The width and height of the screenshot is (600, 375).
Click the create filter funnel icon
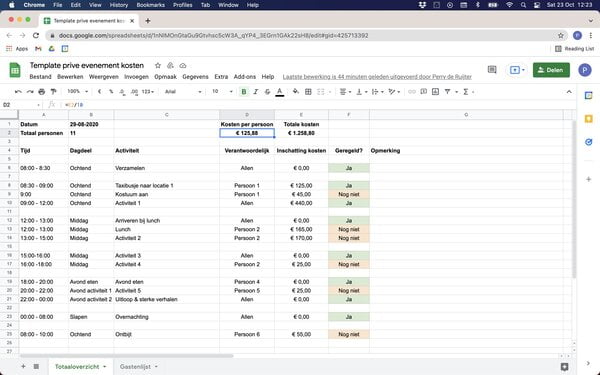click(x=447, y=92)
